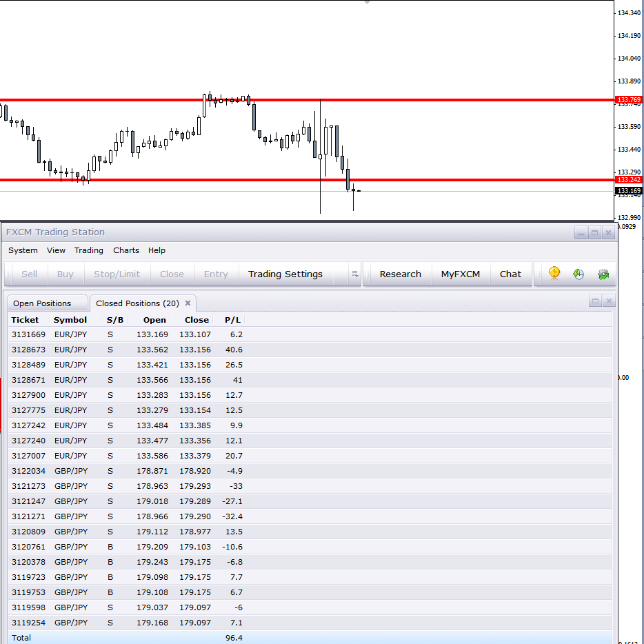This screenshot has width=644, height=644.
Task: Sort by the S/B column header
Action: (115, 320)
